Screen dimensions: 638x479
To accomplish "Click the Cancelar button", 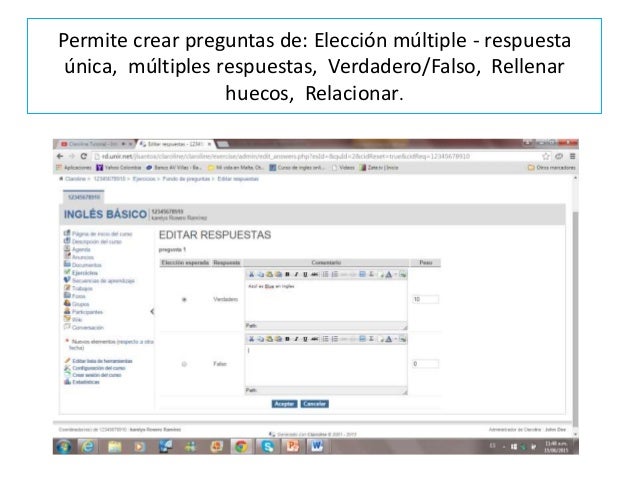I will point(315,404).
